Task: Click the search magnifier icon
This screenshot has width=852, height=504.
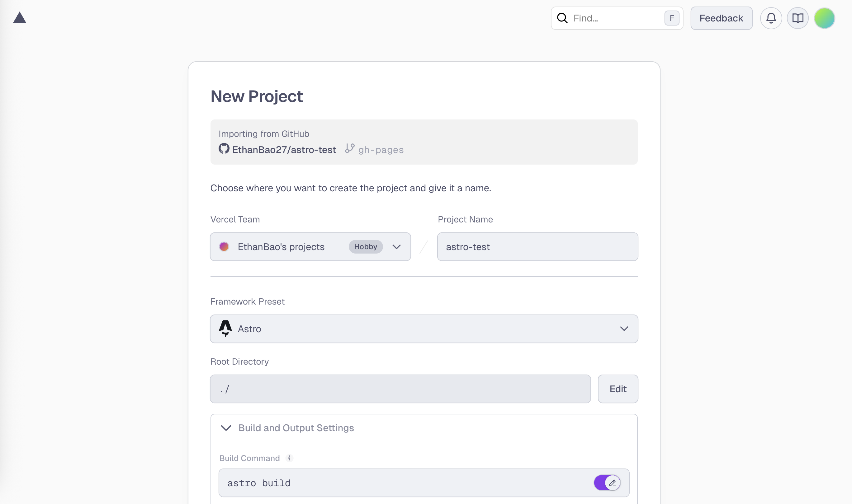Action: (x=562, y=18)
